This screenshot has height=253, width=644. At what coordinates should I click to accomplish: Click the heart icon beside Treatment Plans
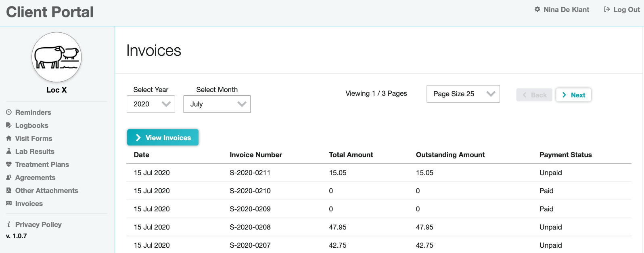(9, 164)
